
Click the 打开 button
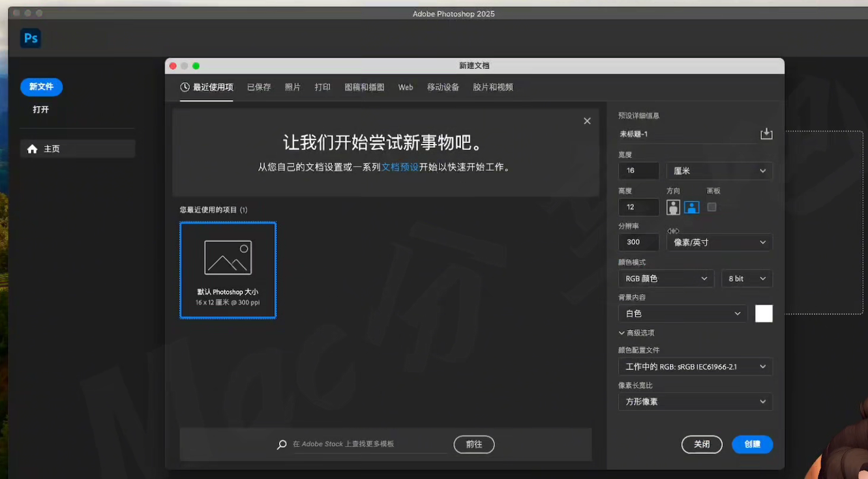tap(41, 109)
